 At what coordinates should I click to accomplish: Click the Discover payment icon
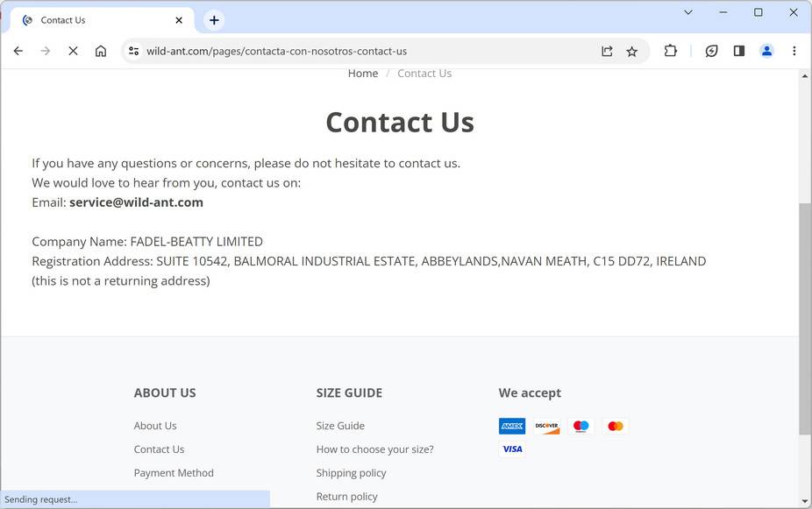[547, 427]
